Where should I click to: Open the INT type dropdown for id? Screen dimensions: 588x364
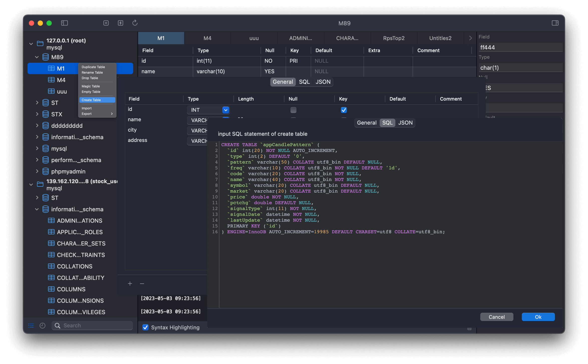point(225,110)
